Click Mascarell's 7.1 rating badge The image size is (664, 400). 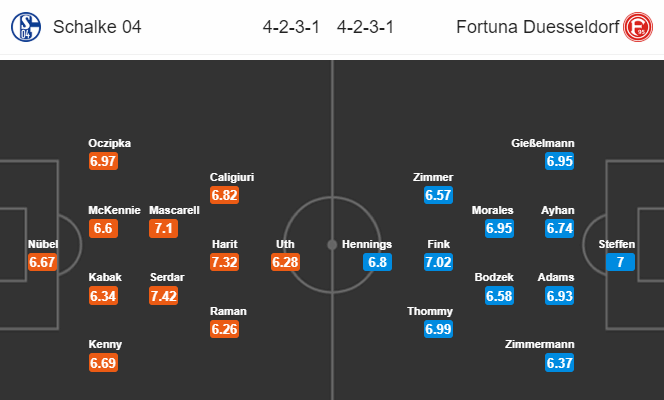(163, 228)
